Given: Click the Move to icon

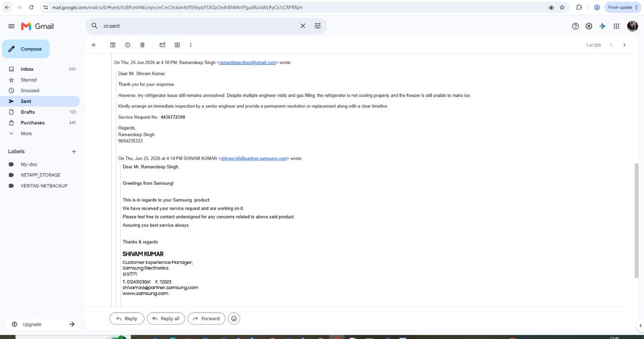Looking at the screenshot, I should click(x=177, y=45).
